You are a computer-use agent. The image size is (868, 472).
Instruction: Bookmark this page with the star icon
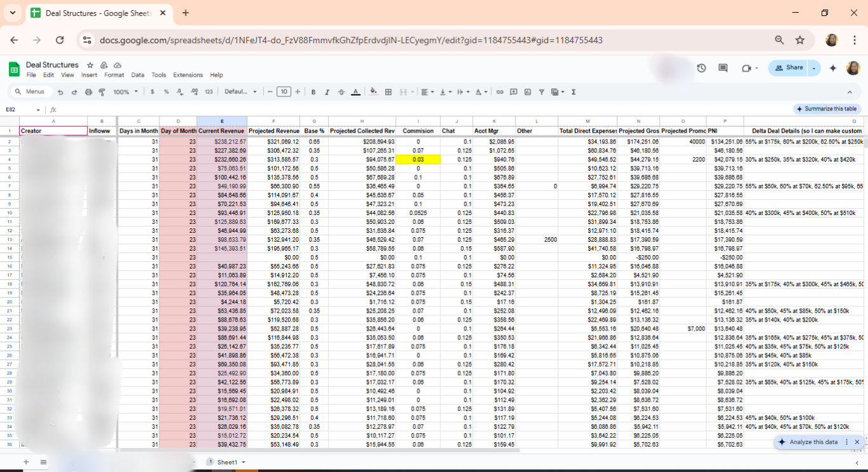tap(800, 40)
